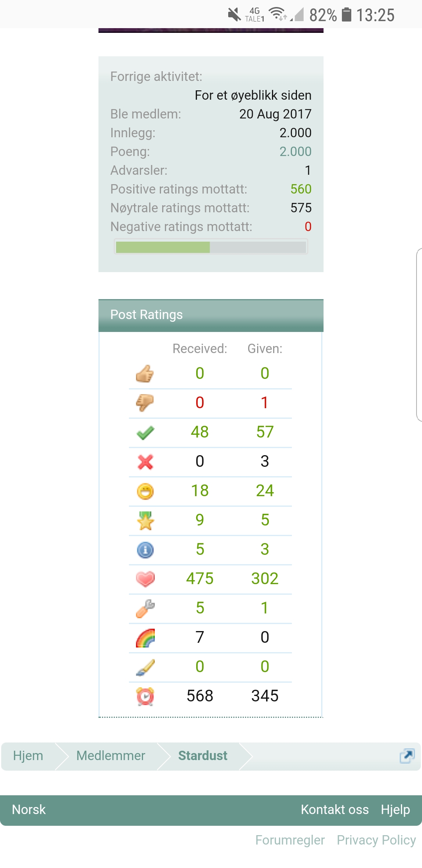Click the thumbs up rating icon

(x=145, y=374)
